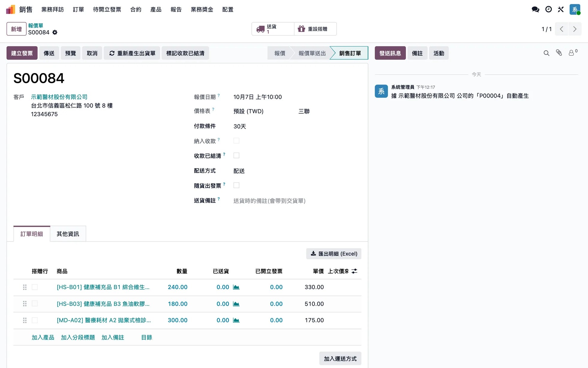Open the conversations chat icon
The height and width of the screenshot is (368, 588).
pyautogui.click(x=535, y=9)
